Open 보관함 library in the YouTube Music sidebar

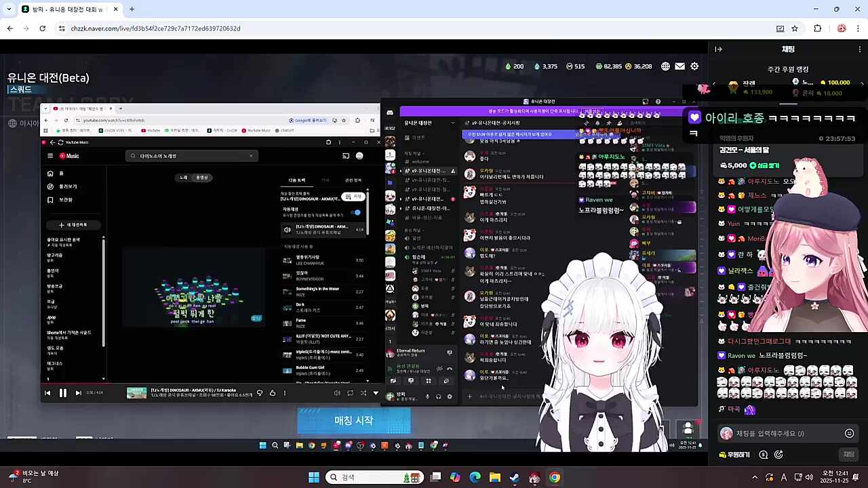tap(60, 200)
